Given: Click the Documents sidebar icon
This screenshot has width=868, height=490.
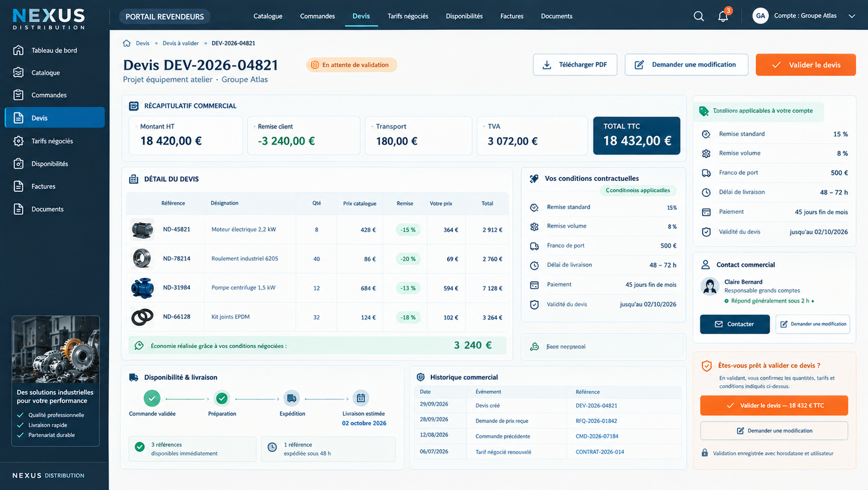Looking at the screenshot, I should click(x=18, y=209).
